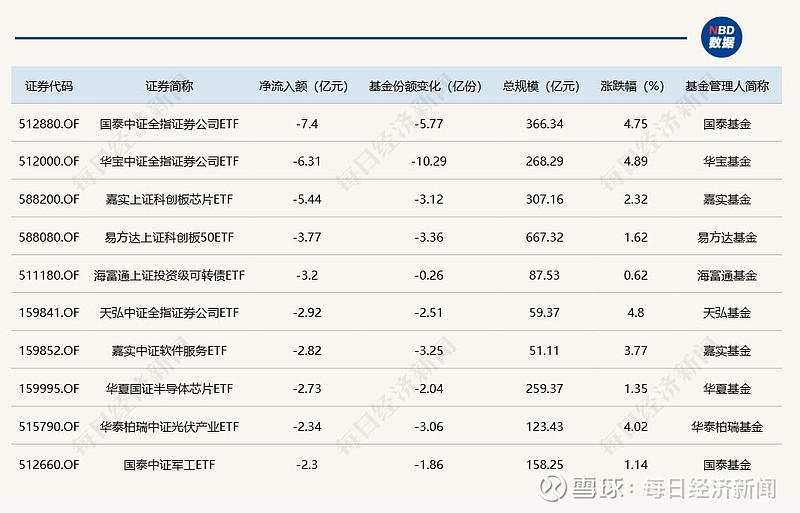Image resolution: width=800 pixels, height=513 pixels.
Task: Click net inflow value -2.92
Action: pyautogui.click(x=307, y=313)
